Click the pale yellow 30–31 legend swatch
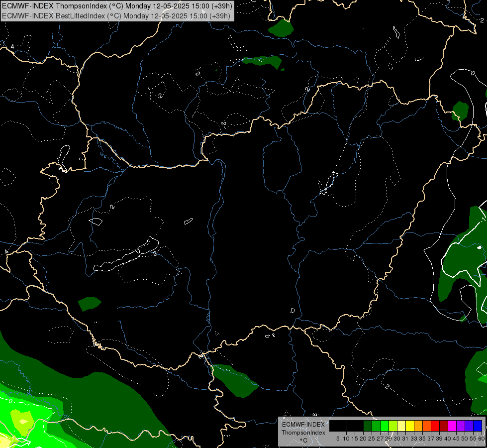This screenshot has width=487, height=448. click(x=401, y=426)
